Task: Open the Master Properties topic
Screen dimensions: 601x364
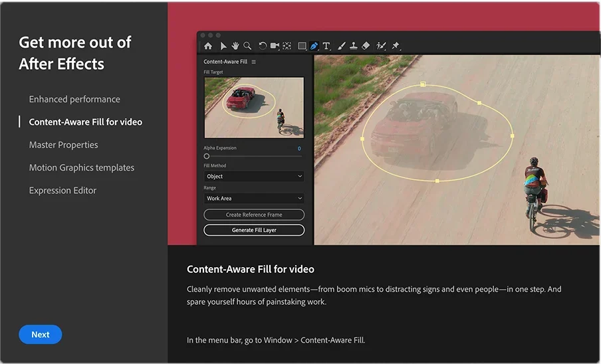Action: 63,145
